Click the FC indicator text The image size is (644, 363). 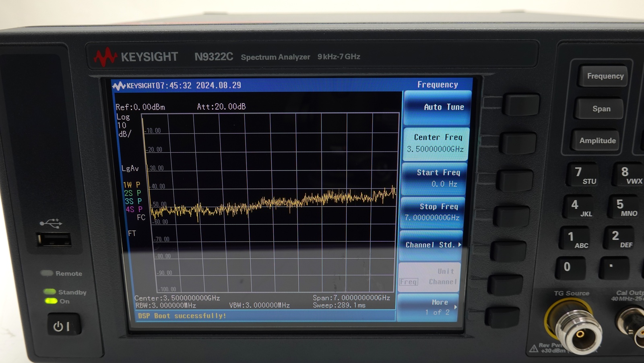pos(141,218)
